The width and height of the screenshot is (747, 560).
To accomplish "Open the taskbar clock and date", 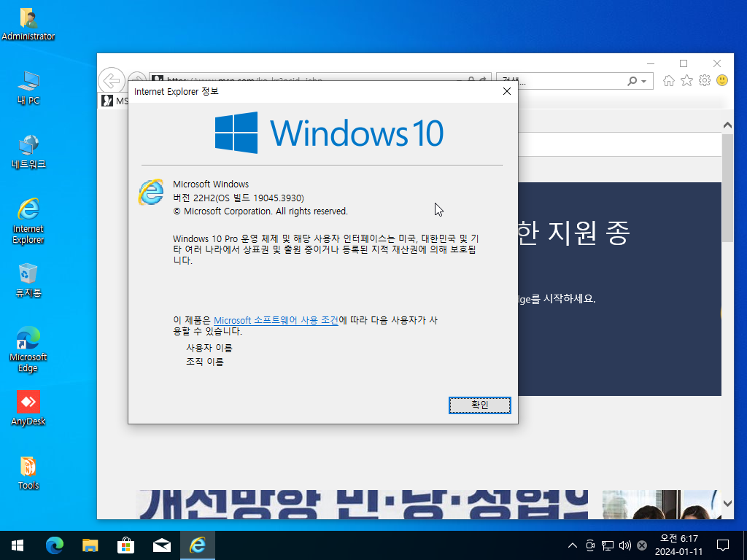I will click(679, 545).
